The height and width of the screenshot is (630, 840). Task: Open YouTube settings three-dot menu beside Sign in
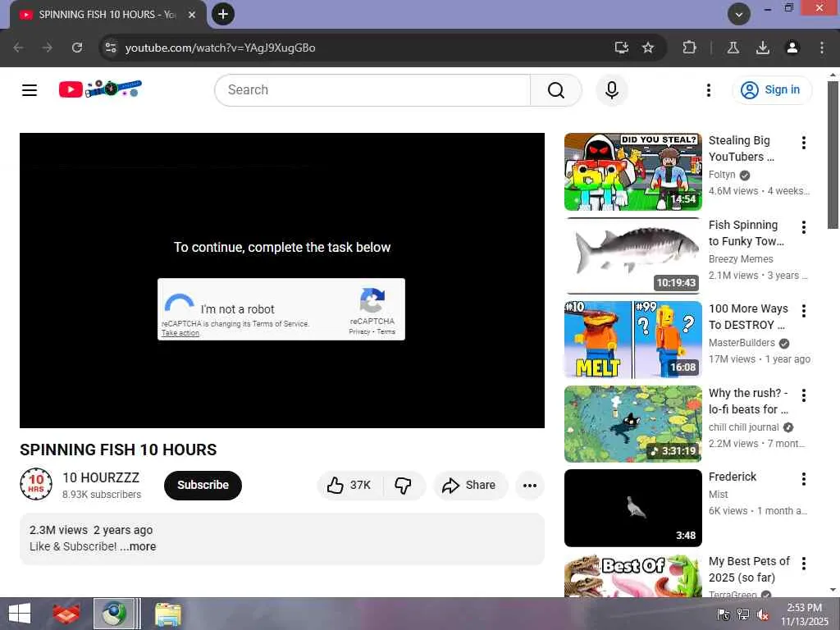pos(708,90)
